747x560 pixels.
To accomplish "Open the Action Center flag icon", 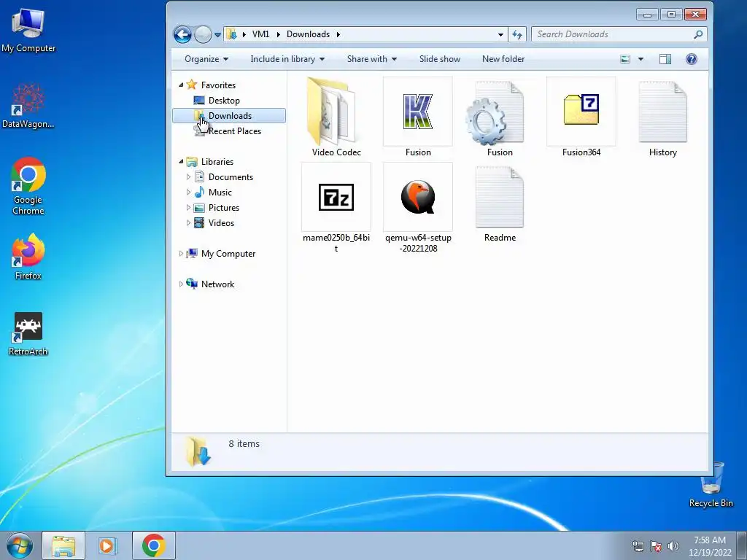I will (656, 545).
